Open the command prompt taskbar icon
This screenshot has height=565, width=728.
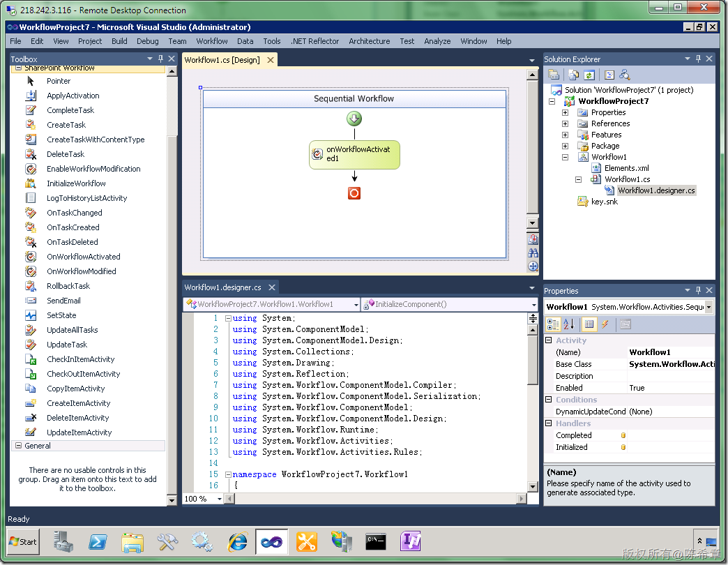[376, 542]
